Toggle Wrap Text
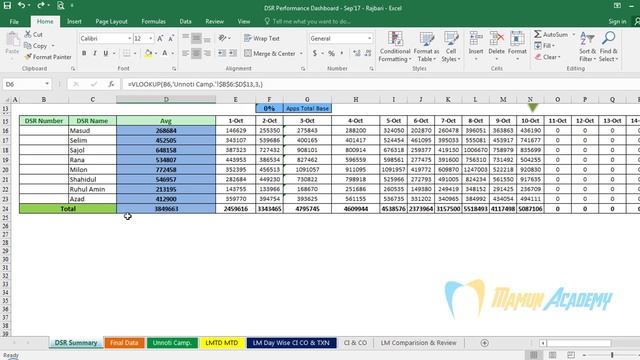The width and height of the screenshot is (640, 360). click(262, 38)
